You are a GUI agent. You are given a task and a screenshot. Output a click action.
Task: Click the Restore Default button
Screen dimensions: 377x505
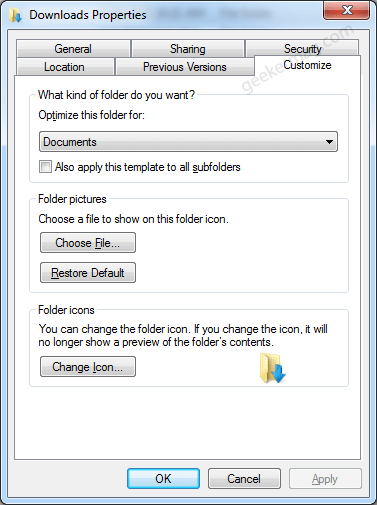point(88,273)
